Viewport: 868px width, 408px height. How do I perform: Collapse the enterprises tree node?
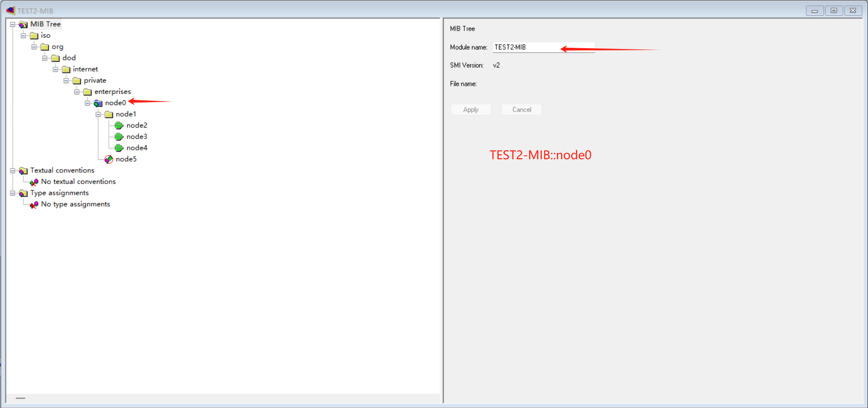pyautogui.click(x=77, y=92)
